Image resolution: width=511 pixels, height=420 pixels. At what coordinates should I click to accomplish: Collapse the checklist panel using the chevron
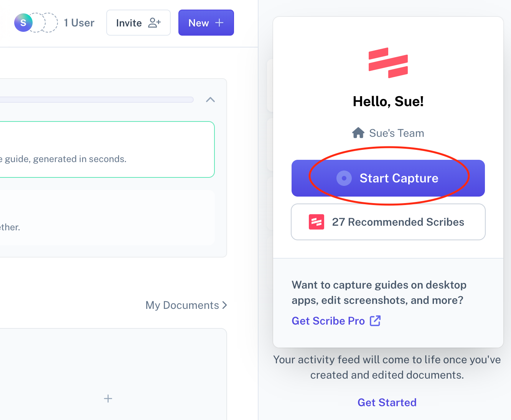coord(210,99)
